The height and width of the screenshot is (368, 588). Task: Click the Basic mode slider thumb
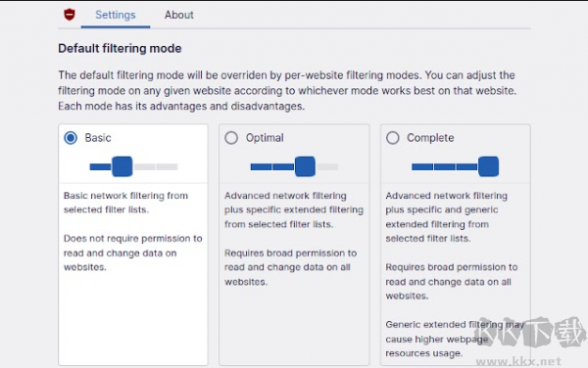(x=122, y=166)
